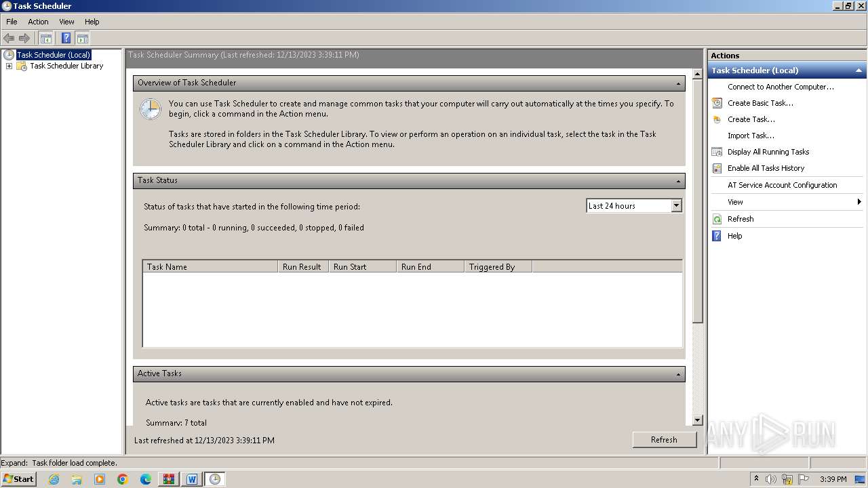This screenshot has width=868, height=488.
Task: Click the Show Desktop button at taskbar end
Action: click(x=860, y=479)
